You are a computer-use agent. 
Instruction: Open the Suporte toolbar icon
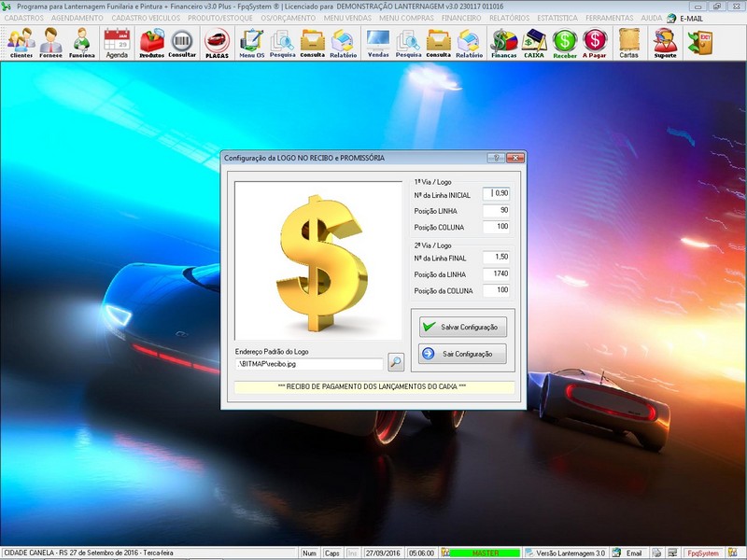[x=665, y=42]
